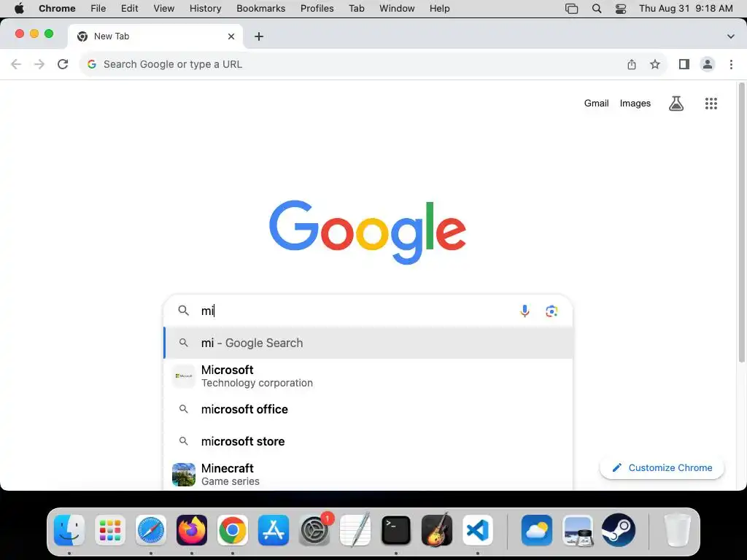Open the Trash in the Dock
The image size is (747, 560).
click(x=677, y=530)
